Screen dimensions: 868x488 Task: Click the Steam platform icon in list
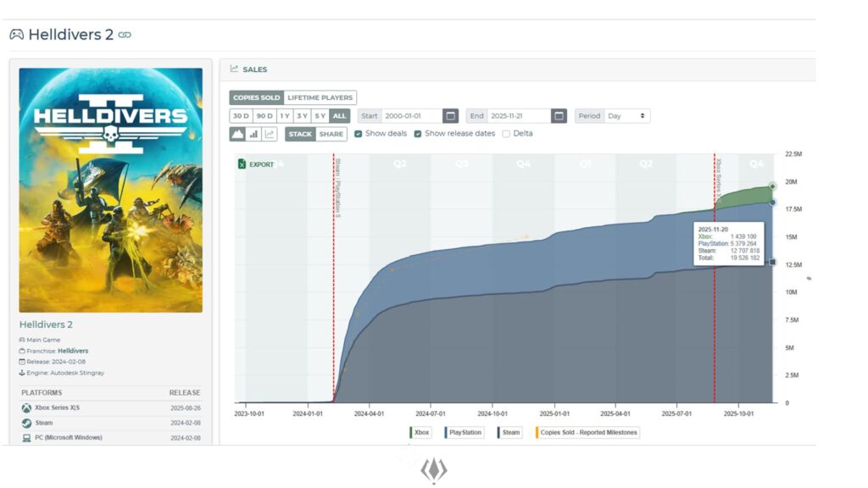27,423
